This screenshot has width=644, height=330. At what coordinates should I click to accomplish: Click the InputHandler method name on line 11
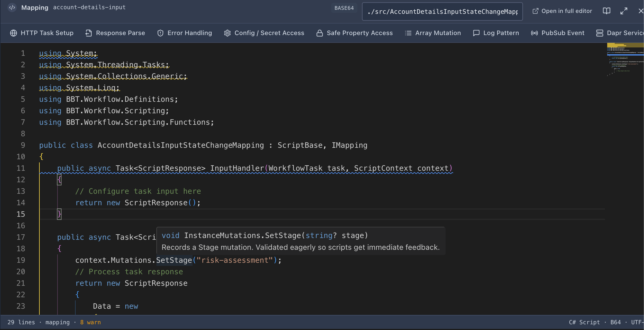click(237, 168)
